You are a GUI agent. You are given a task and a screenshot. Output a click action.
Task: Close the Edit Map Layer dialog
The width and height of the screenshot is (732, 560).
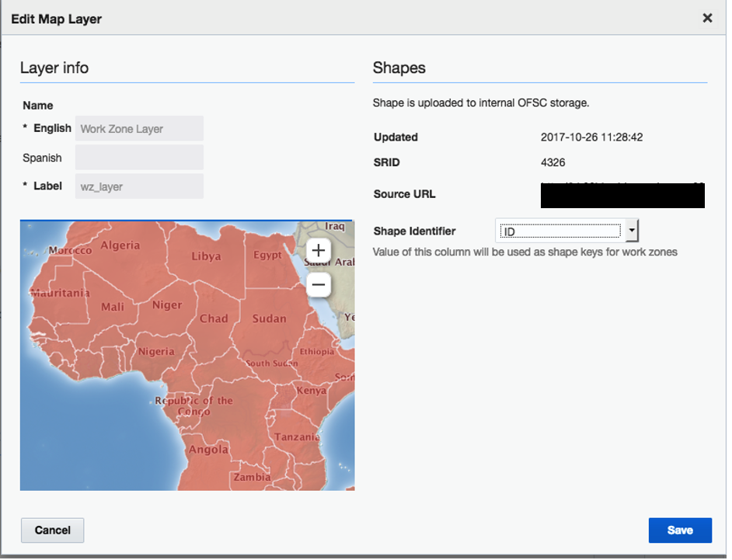point(707,18)
